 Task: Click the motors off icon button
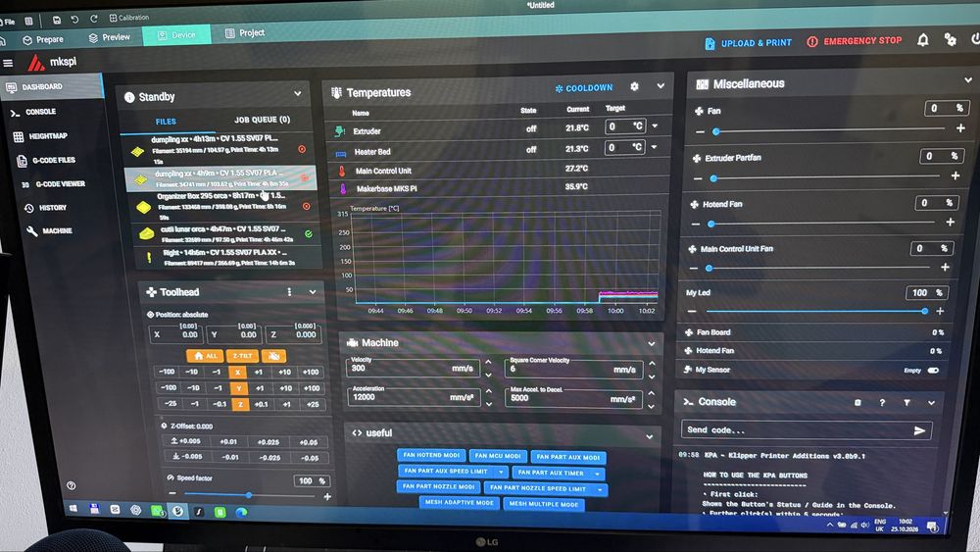click(x=273, y=356)
